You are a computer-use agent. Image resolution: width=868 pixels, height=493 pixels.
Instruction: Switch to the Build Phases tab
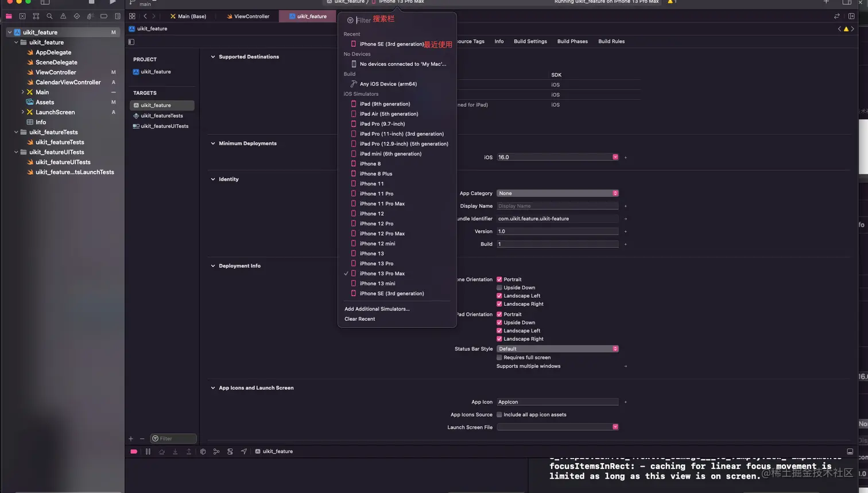[572, 41]
